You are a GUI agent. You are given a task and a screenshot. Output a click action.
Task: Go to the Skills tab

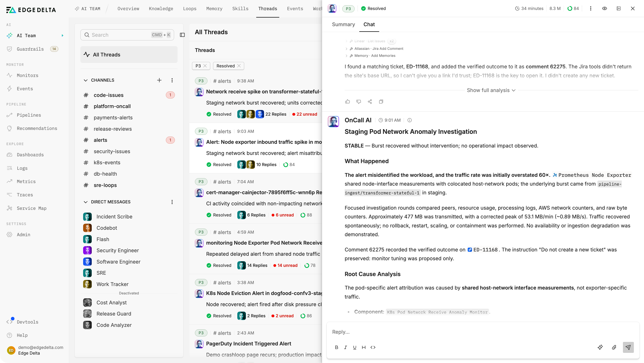pos(240,9)
